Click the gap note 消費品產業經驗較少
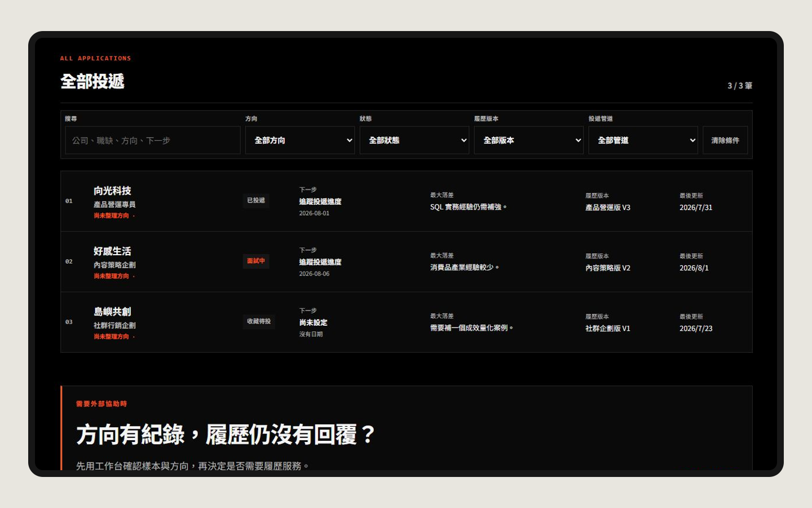This screenshot has width=812, height=508. point(465,268)
